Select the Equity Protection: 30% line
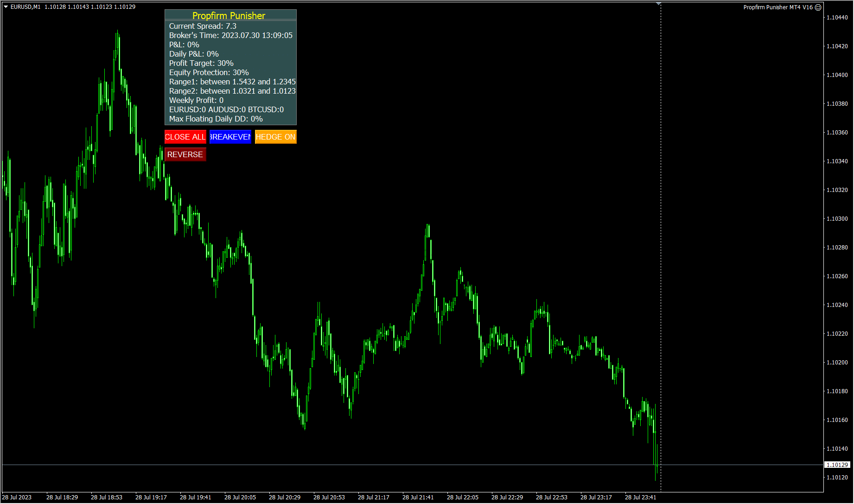 pyautogui.click(x=209, y=72)
